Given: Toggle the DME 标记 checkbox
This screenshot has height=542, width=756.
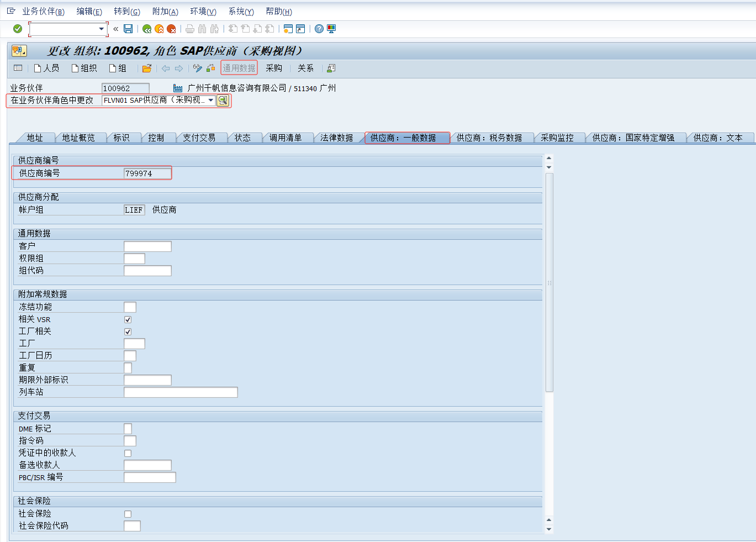Looking at the screenshot, I should point(128,429).
